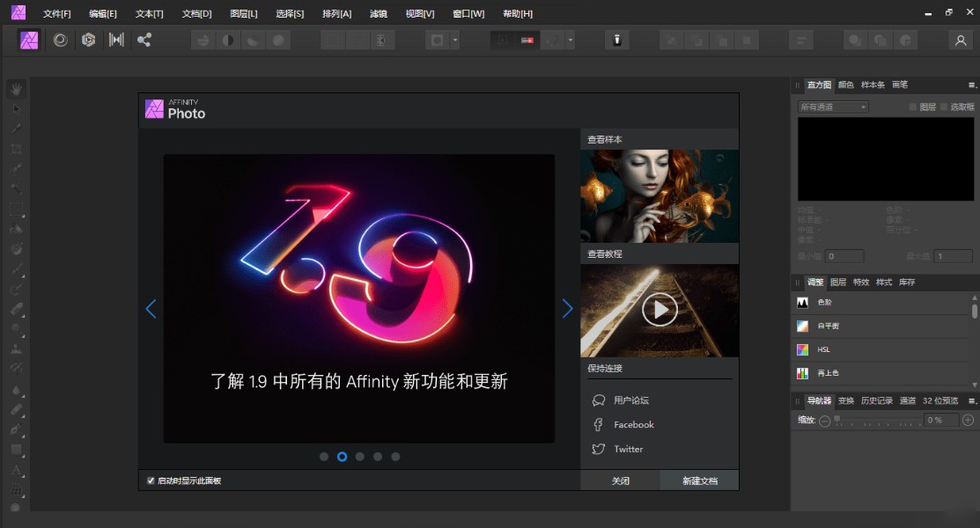This screenshot has height=528, width=980.
Task: Open the 图层[L] menu
Action: click(x=244, y=14)
